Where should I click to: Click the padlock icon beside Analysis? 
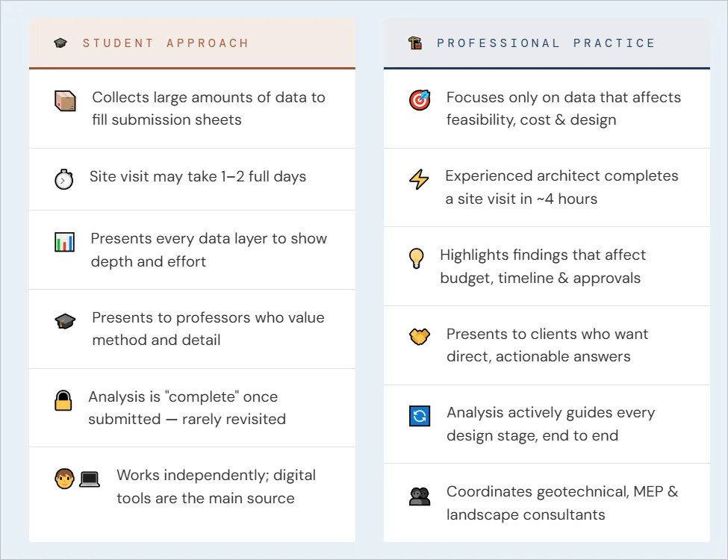(63, 401)
